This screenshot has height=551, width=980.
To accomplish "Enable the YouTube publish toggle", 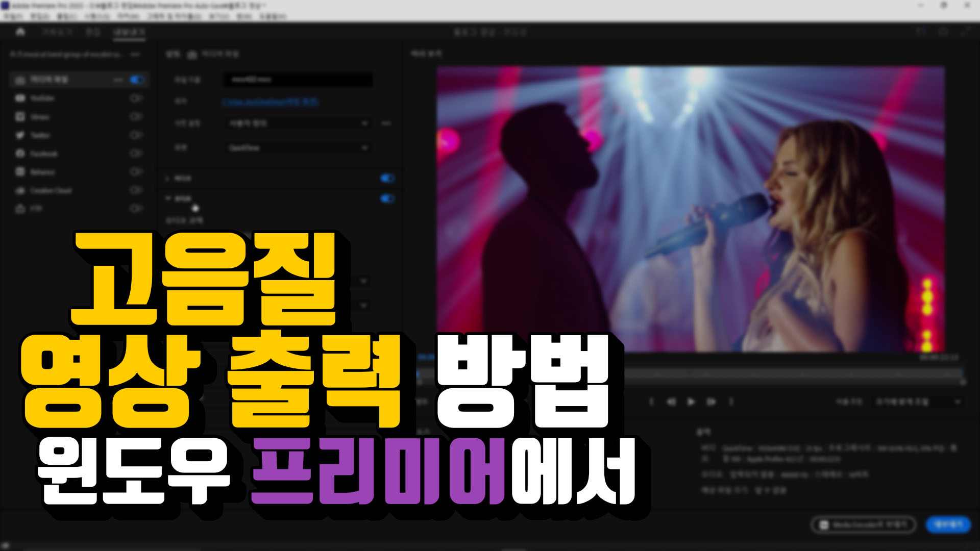I will pos(135,98).
